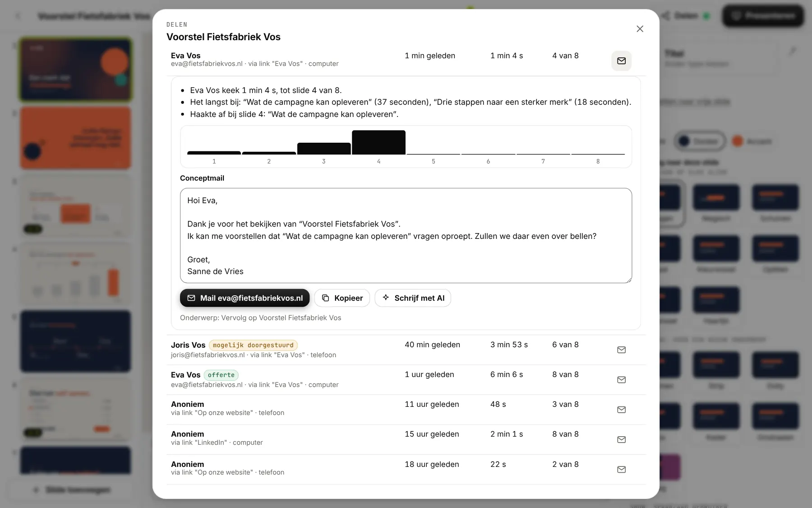Screen dimensions: 812x508
Task: Click the "3 van 8" slide count
Action: 565,404
